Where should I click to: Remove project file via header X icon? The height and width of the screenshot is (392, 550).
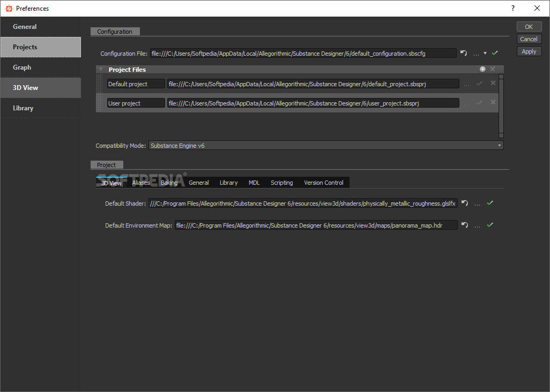(493, 69)
